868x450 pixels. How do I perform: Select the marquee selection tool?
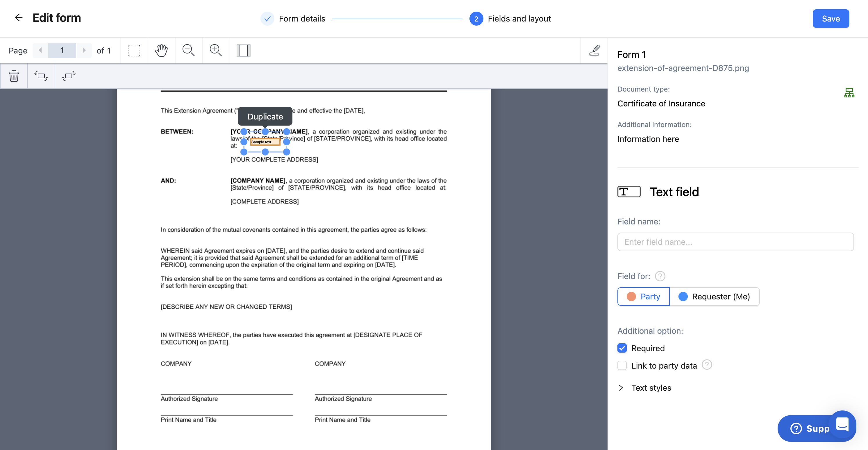coord(134,51)
